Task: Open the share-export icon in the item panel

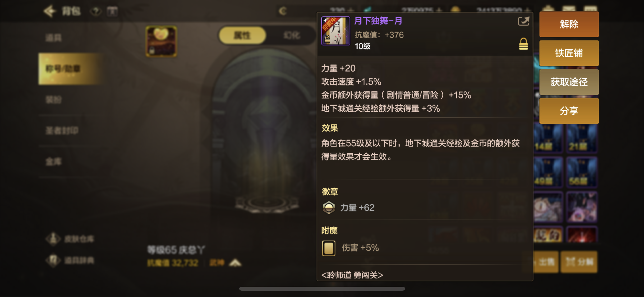Action: (x=523, y=21)
